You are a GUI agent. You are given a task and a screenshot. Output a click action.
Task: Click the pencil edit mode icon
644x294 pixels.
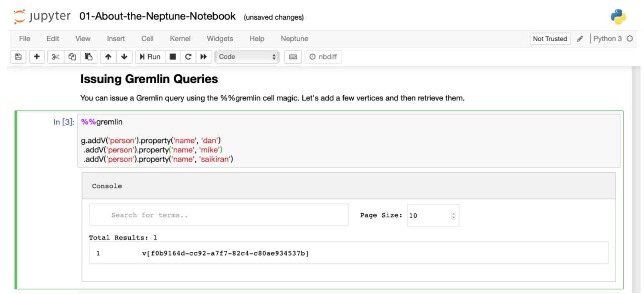[x=580, y=39]
